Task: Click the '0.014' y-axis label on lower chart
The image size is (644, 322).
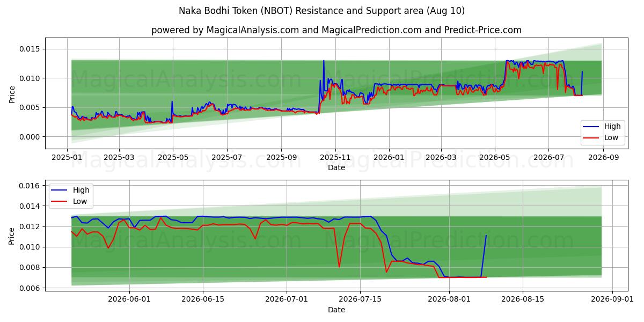Action: [x=30, y=206]
